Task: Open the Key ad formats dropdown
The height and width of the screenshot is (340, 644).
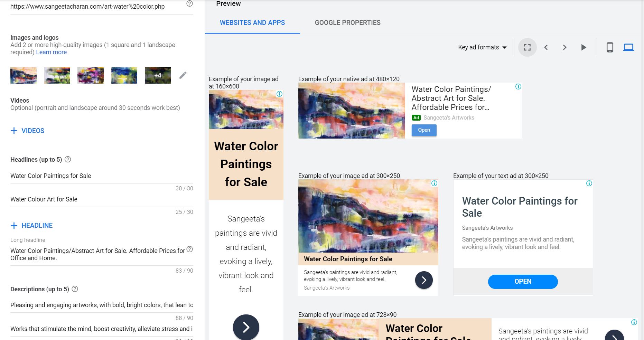Action: pyautogui.click(x=482, y=47)
